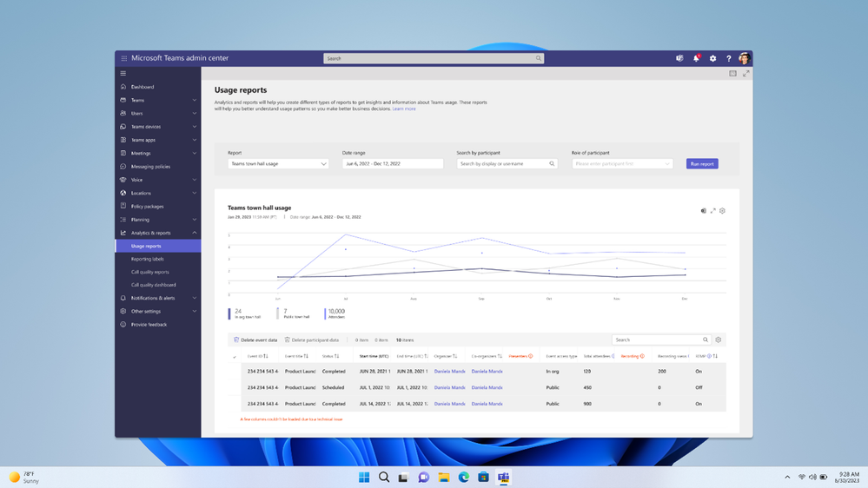Open the app launcher waffle icon
Image resolution: width=868 pixels, height=488 pixels.
pyautogui.click(x=124, y=58)
